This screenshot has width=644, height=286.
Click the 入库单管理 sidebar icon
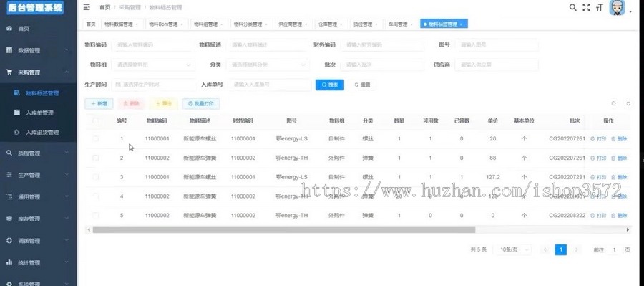point(17,113)
